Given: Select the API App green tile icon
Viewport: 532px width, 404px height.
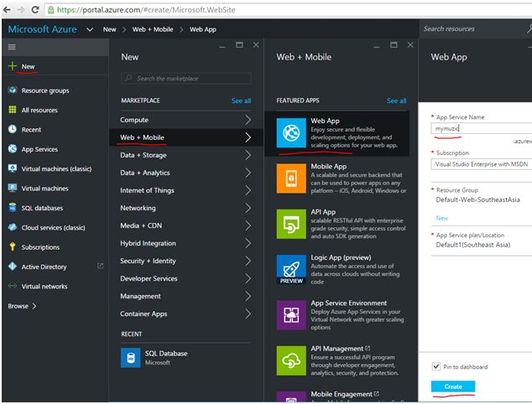Looking at the screenshot, I should tap(291, 224).
